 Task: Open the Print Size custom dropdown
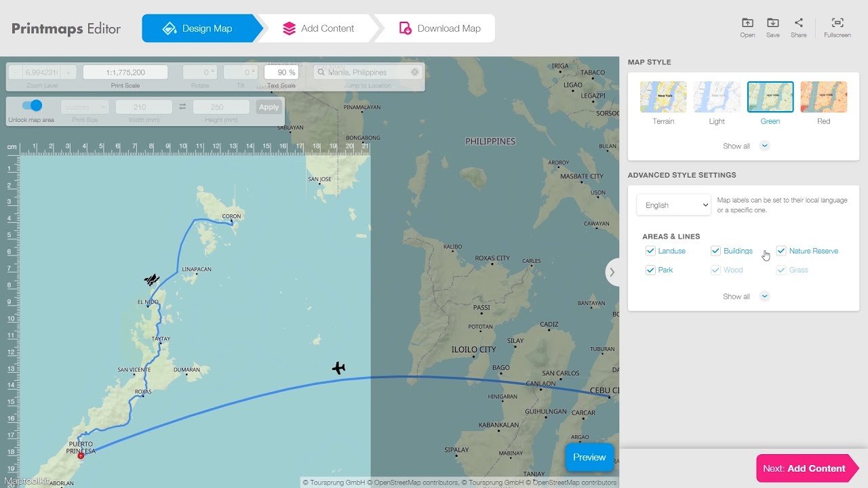point(85,107)
